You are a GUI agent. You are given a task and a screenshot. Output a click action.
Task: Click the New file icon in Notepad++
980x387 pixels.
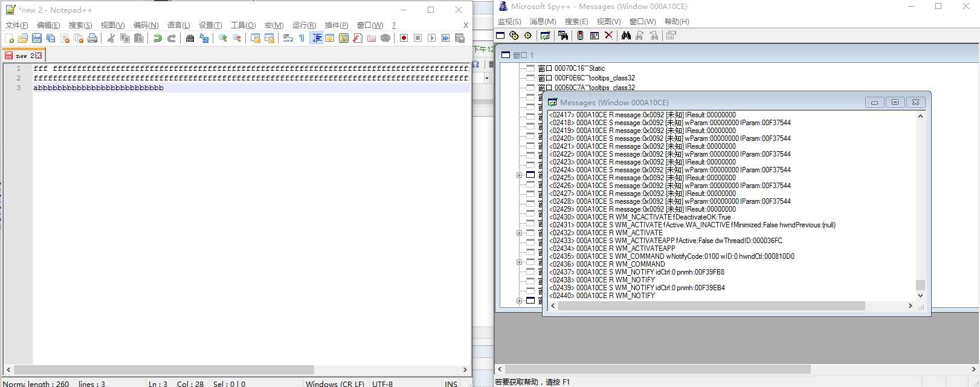pyautogui.click(x=9, y=38)
